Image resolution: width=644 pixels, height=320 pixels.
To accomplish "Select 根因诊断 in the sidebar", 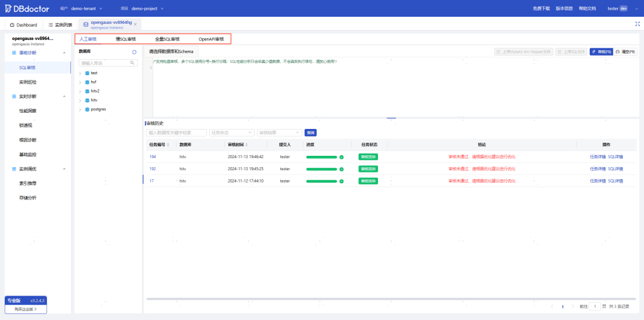I will (x=28, y=140).
